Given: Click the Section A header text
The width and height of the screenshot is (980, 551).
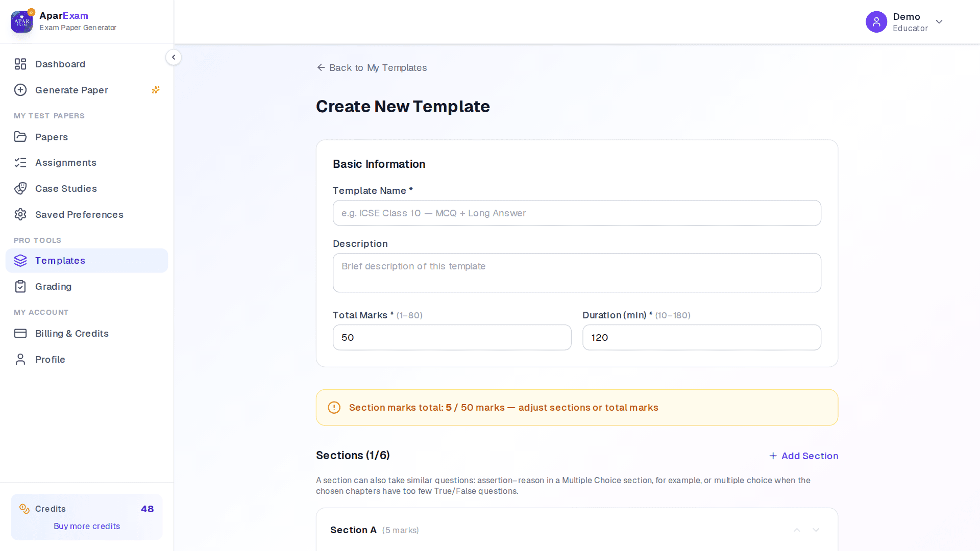Looking at the screenshot, I should pyautogui.click(x=353, y=530).
